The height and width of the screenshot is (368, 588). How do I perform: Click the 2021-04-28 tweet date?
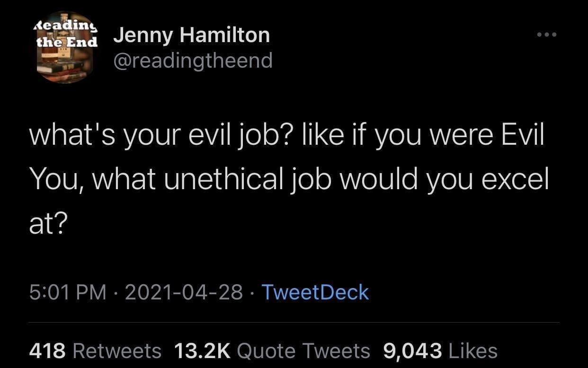(x=185, y=292)
